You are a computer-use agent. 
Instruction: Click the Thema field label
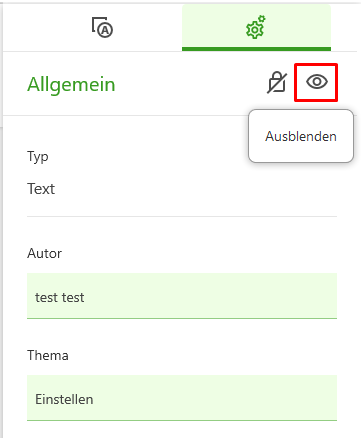click(48, 355)
